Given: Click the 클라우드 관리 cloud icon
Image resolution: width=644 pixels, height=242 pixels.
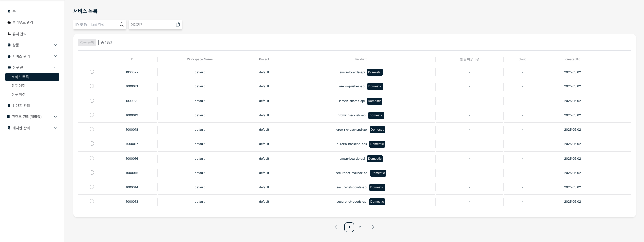Looking at the screenshot, I should pyautogui.click(x=9, y=22).
